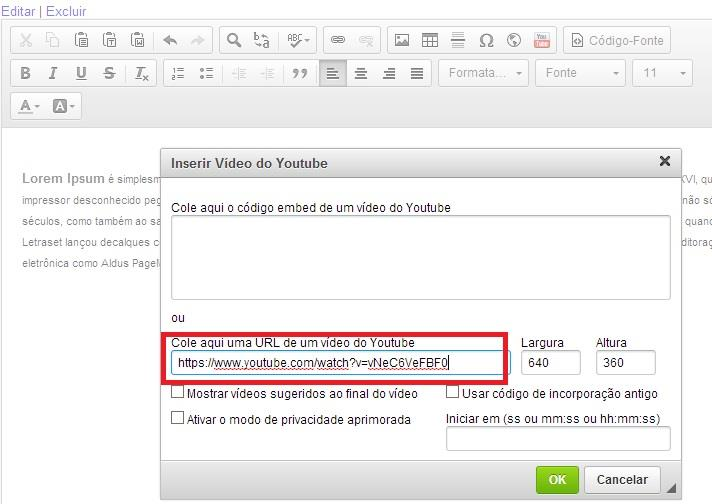Confirm with the green OK button
The height and width of the screenshot is (504, 712).
(557, 480)
